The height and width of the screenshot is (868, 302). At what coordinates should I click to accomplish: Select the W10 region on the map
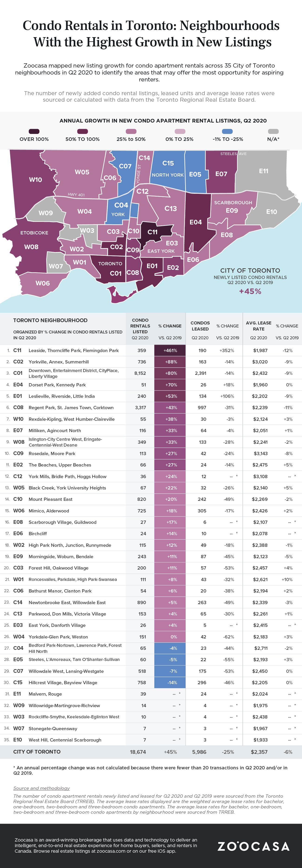coord(35,180)
